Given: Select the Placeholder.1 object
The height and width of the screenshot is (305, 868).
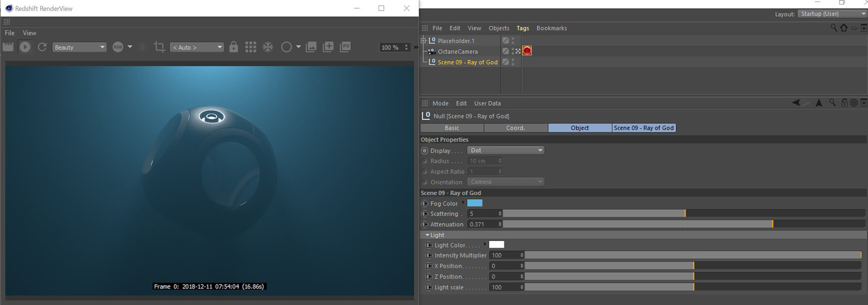Looking at the screenshot, I should coord(456,41).
